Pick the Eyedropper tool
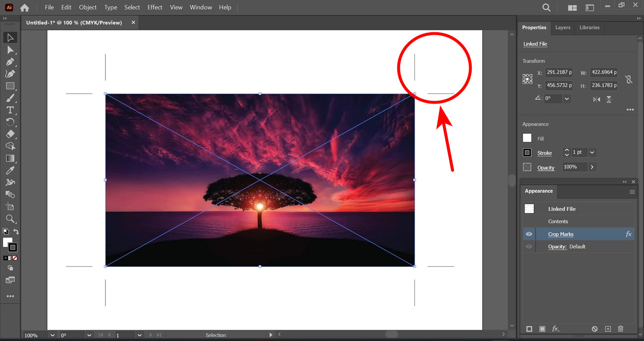This screenshot has width=644, height=341. pyautogui.click(x=10, y=170)
